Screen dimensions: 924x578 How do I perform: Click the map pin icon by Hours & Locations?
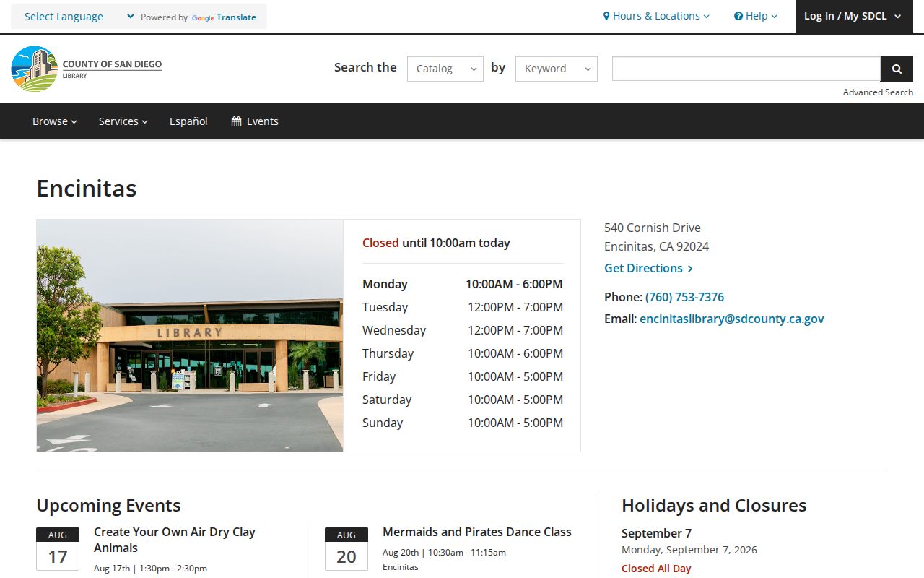pyautogui.click(x=606, y=16)
